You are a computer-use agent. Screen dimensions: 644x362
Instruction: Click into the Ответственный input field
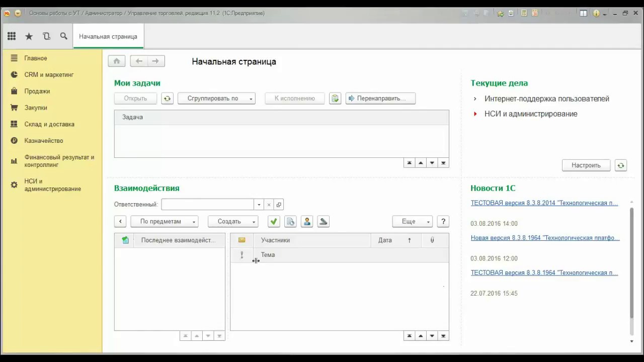[x=208, y=205]
